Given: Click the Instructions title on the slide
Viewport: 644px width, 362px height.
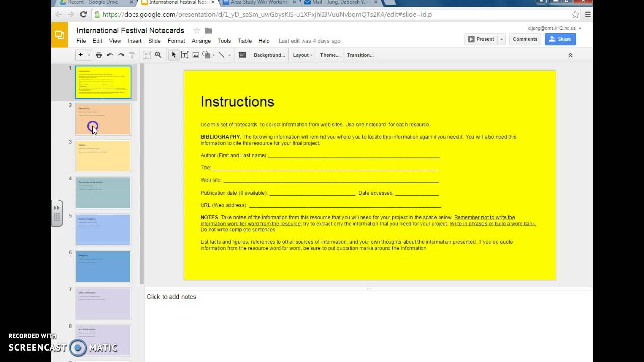Looking at the screenshot, I should pyautogui.click(x=237, y=102).
